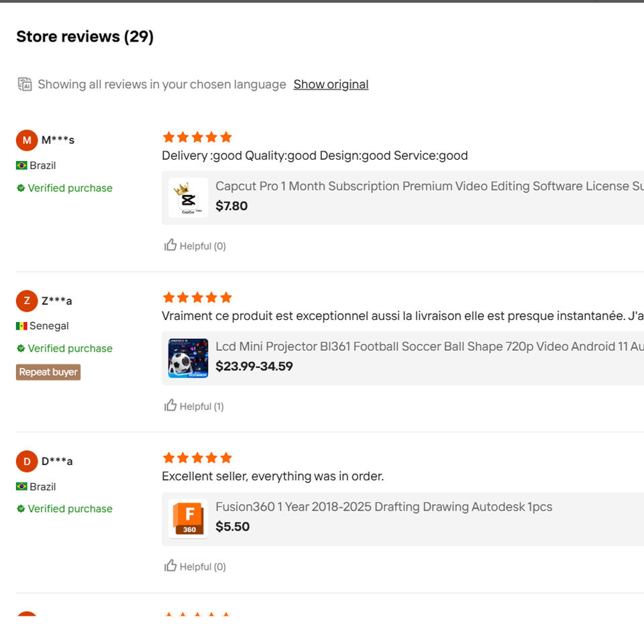This screenshot has height=644, width=644.
Task: Click the Store reviews (29) heading
Action: tap(85, 37)
